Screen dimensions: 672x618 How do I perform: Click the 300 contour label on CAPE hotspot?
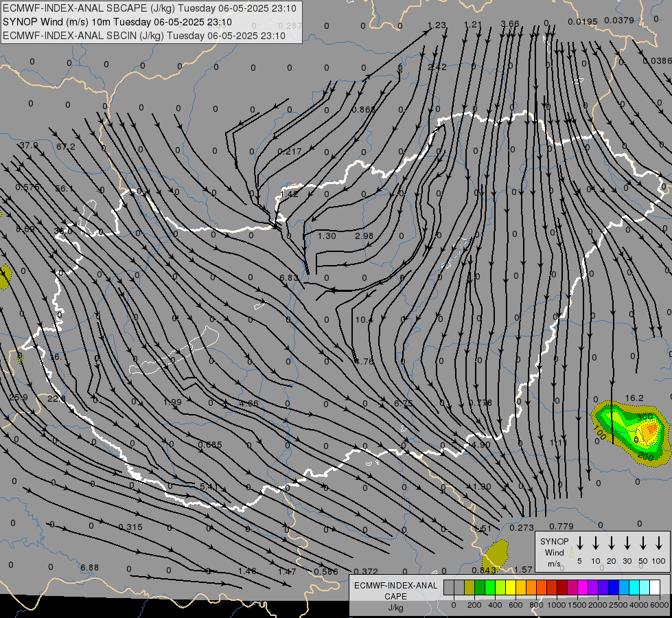[x=645, y=417]
